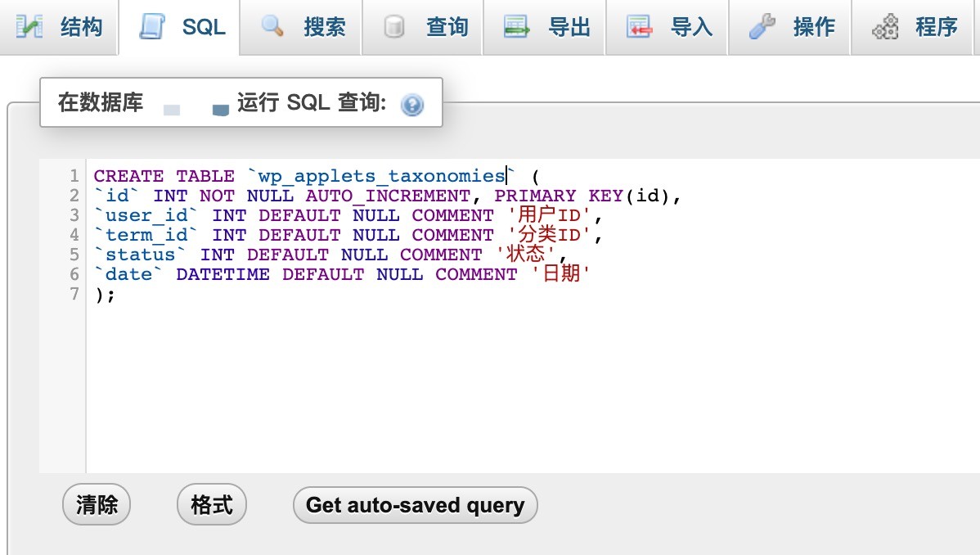Click the '分类ID' comment string
The height and width of the screenshot is (555, 980).
(549, 235)
